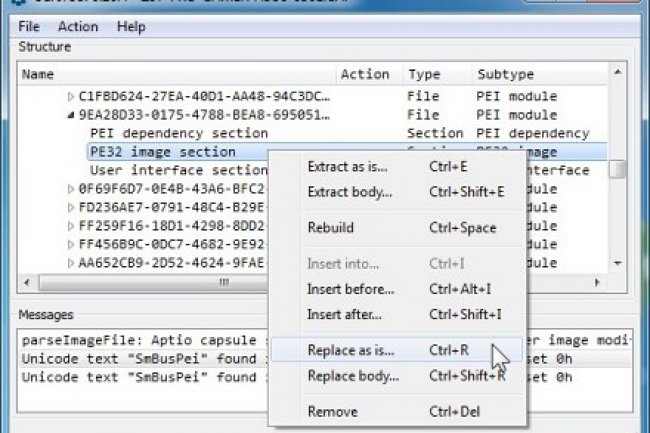Select 'Replace as is...' menu option
Screen dimensions: 650x433
pyautogui.click(x=350, y=352)
